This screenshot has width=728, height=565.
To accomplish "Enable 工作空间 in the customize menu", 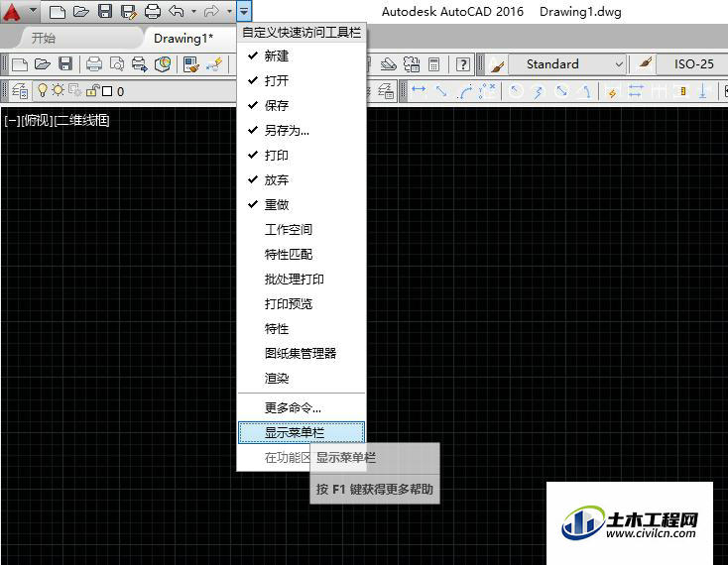I will [x=301, y=230].
